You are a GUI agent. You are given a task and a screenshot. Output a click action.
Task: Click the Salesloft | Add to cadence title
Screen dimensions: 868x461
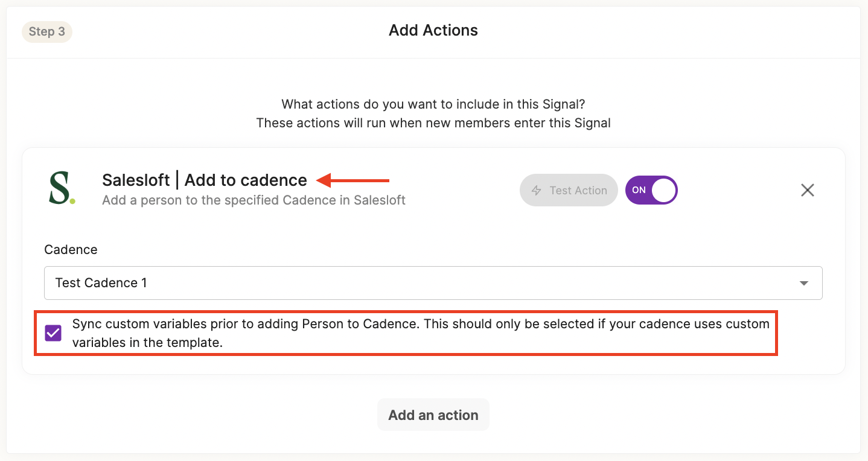click(205, 180)
